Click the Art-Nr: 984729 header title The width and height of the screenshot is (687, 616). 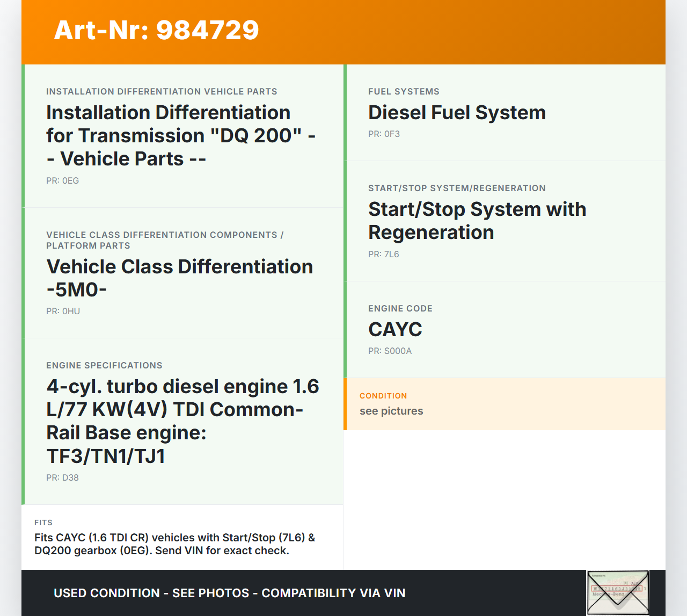[156, 30]
